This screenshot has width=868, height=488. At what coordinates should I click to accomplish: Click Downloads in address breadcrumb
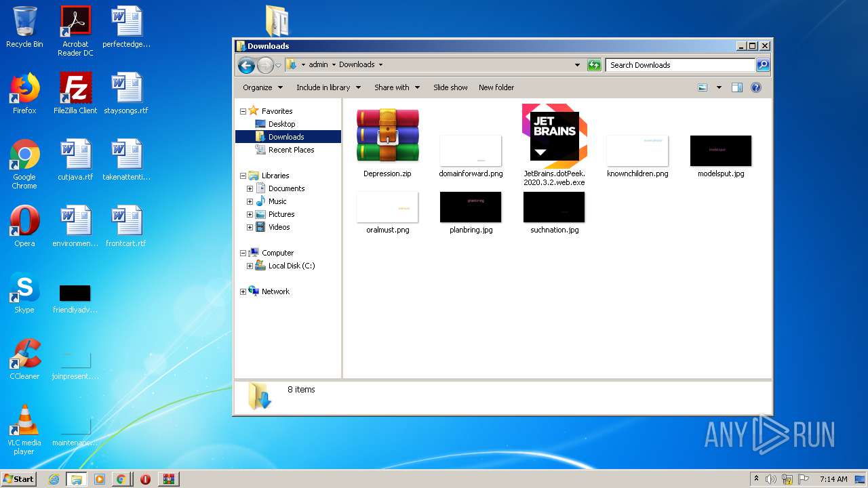357,65
